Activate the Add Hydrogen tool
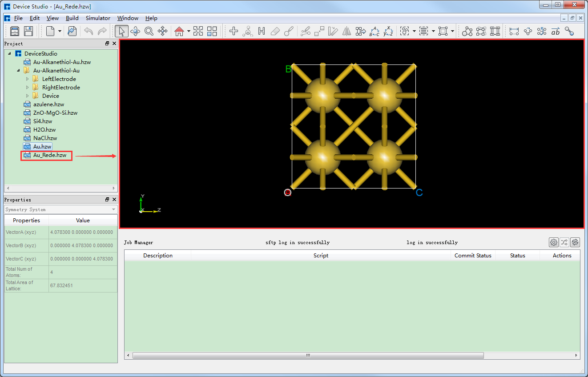This screenshot has width=588, height=377. [x=262, y=31]
